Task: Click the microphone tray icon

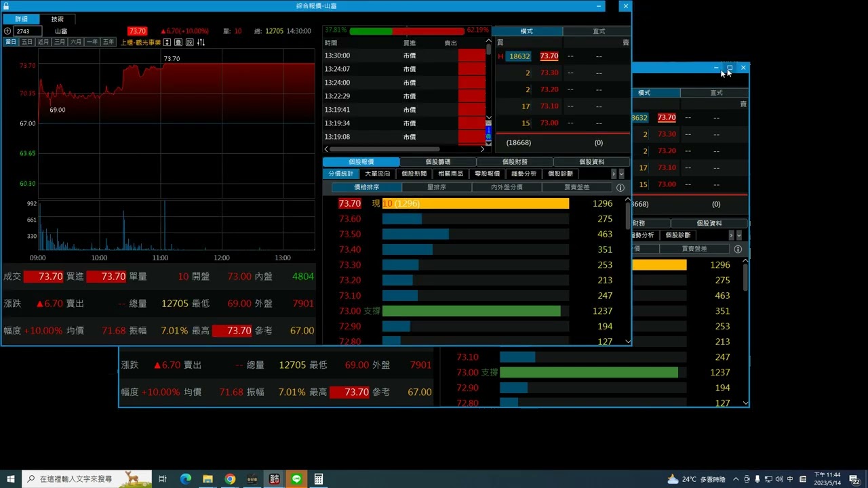Action: 757,479
